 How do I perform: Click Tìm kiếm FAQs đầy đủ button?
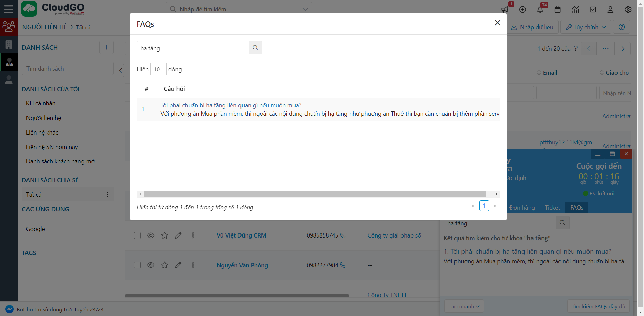click(598, 306)
